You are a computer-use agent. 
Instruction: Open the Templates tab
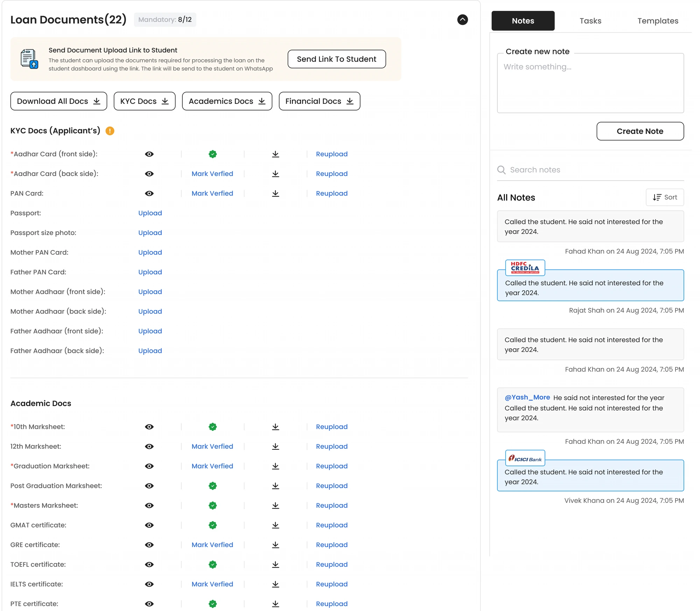click(658, 21)
